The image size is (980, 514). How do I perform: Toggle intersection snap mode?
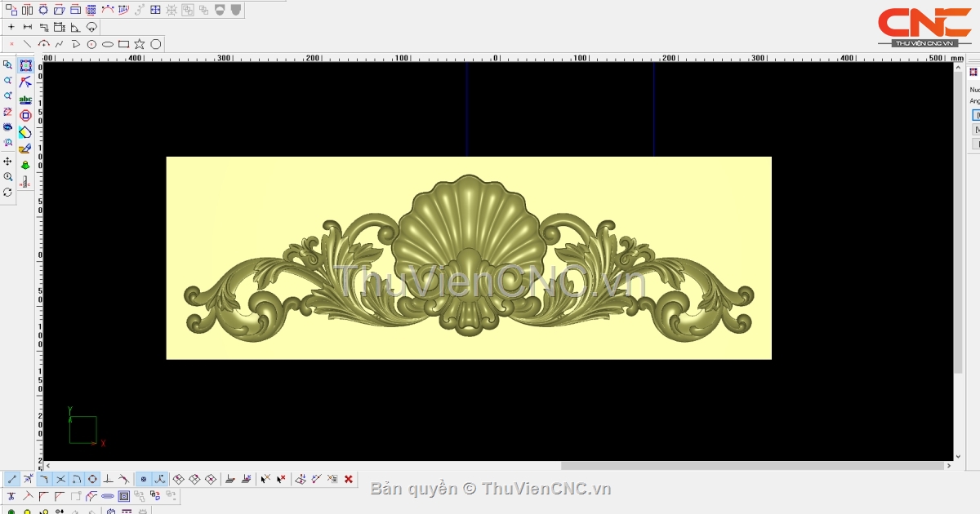click(60, 479)
